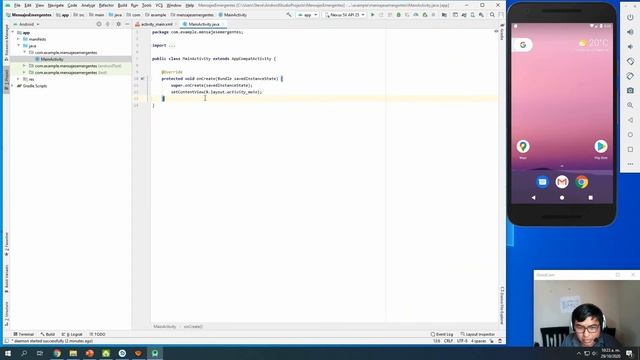
Task: Rotate emulator right icon
Action: [630, 76]
